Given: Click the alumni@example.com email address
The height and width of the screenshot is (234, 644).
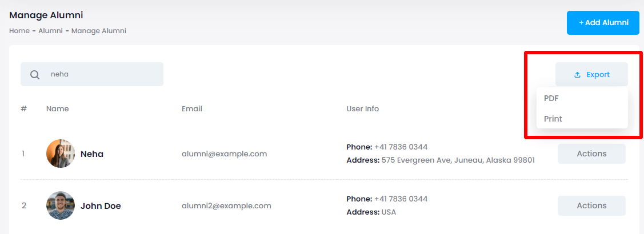Looking at the screenshot, I should tap(224, 154).
